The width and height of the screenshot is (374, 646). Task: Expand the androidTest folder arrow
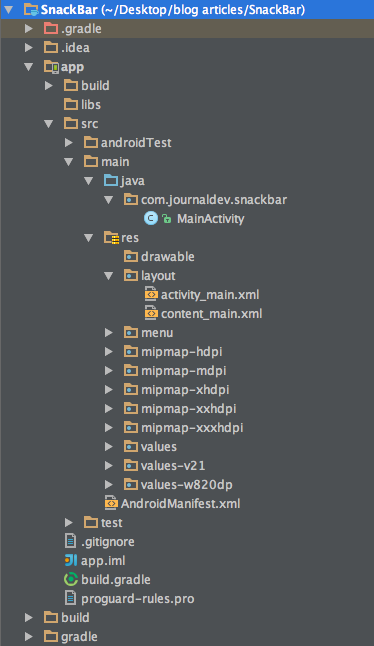69,143
